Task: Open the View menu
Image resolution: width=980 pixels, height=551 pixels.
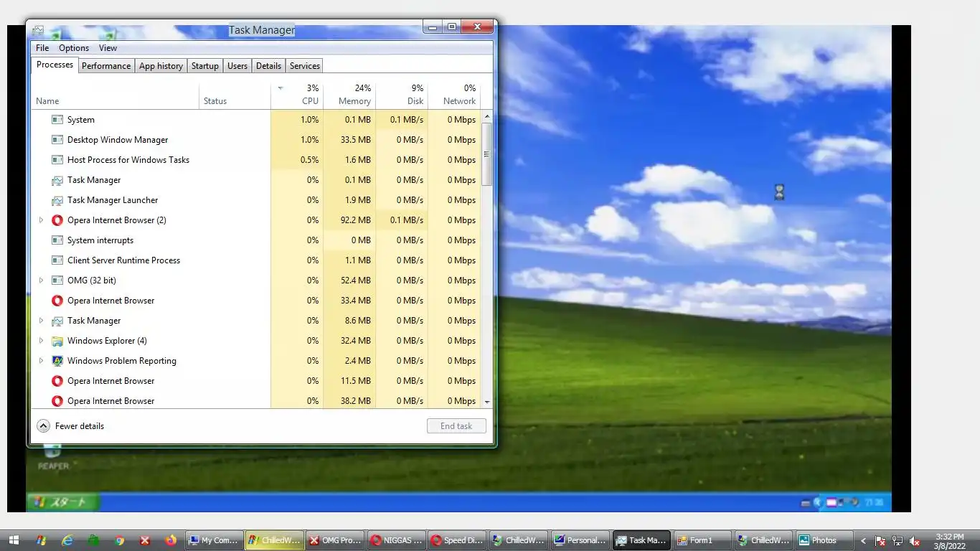Action: [108, 48]
